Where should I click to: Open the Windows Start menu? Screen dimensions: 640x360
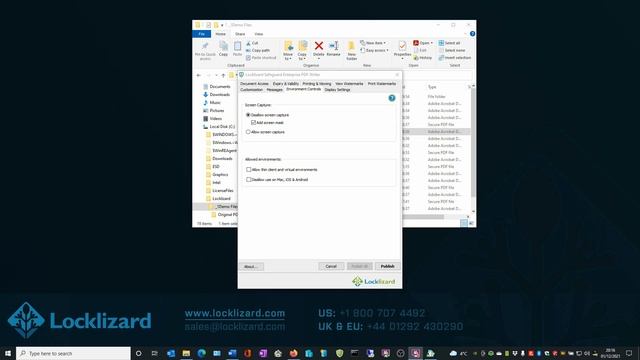7,353
